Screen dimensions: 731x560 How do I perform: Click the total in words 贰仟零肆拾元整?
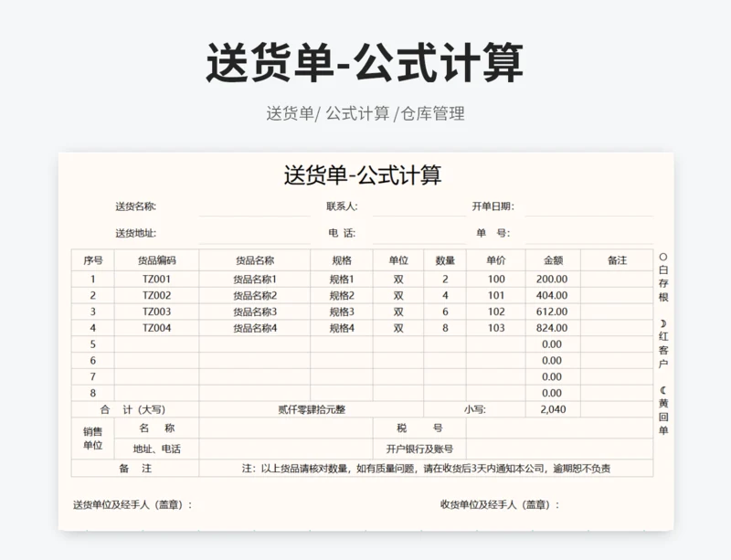coord(312,409)
